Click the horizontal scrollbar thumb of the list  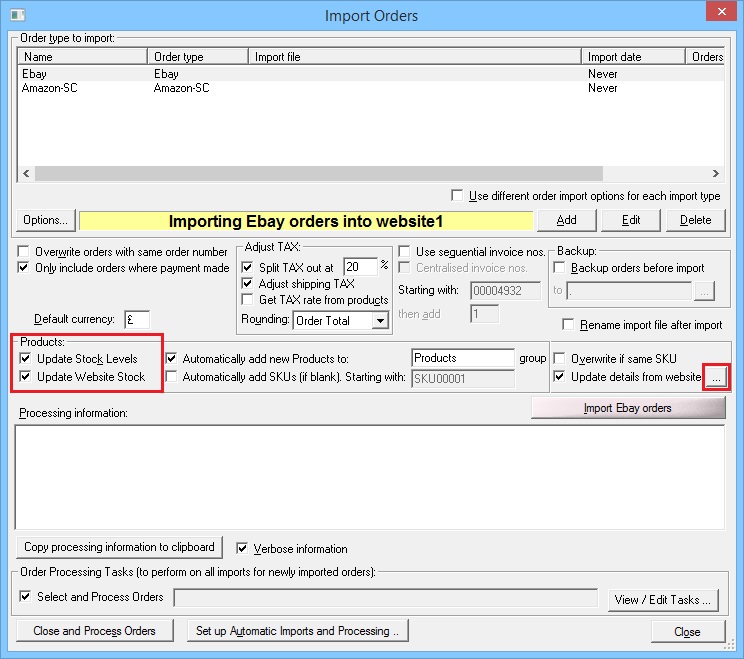(319, 173)
